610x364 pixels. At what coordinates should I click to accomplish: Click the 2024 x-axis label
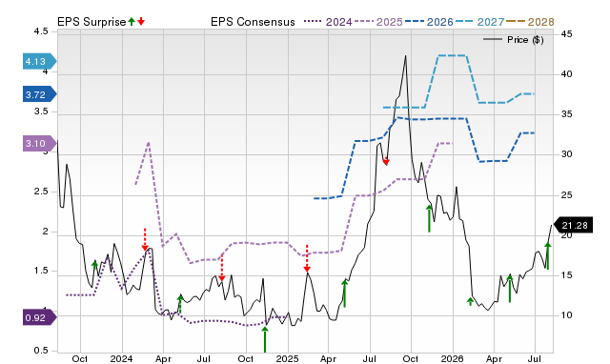pyautogui.click(x=121, y=358)
